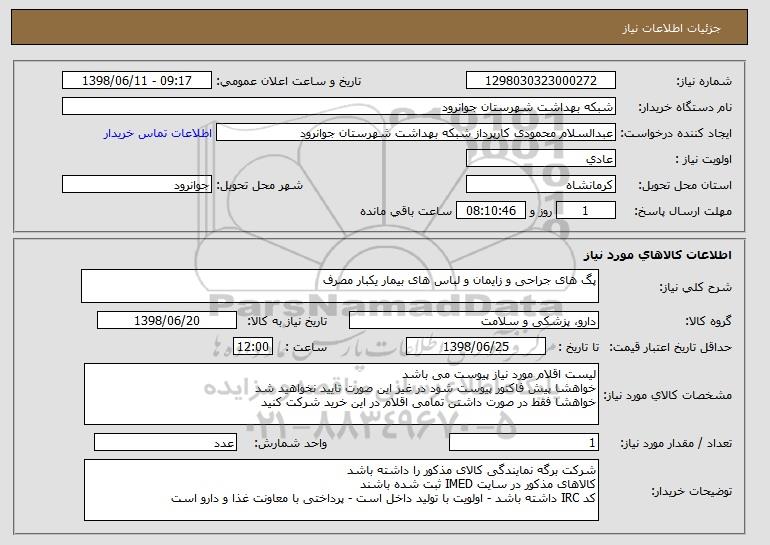This screenshot has width=770, height=545.
Task: Select the time field 12:00
Action: click(253, 347)
